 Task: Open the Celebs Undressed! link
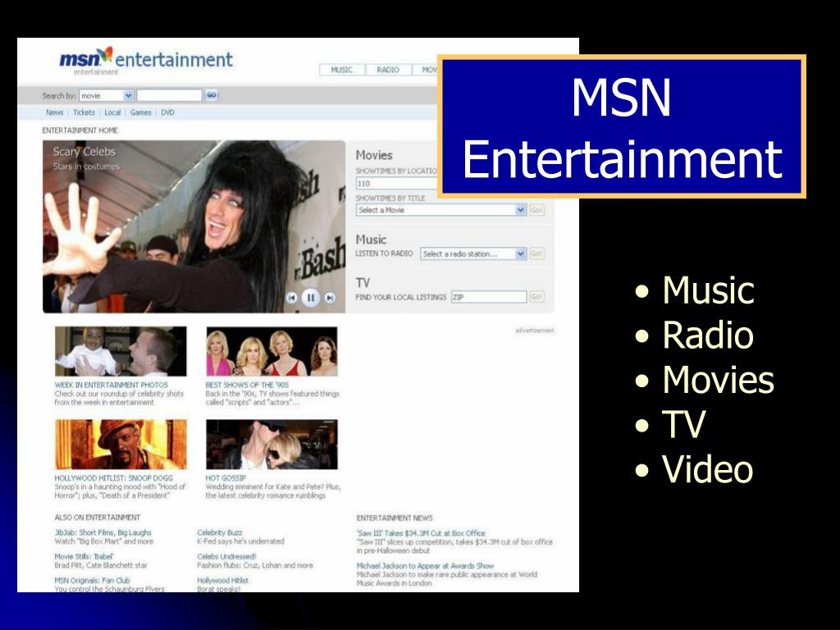coord(226,556)
